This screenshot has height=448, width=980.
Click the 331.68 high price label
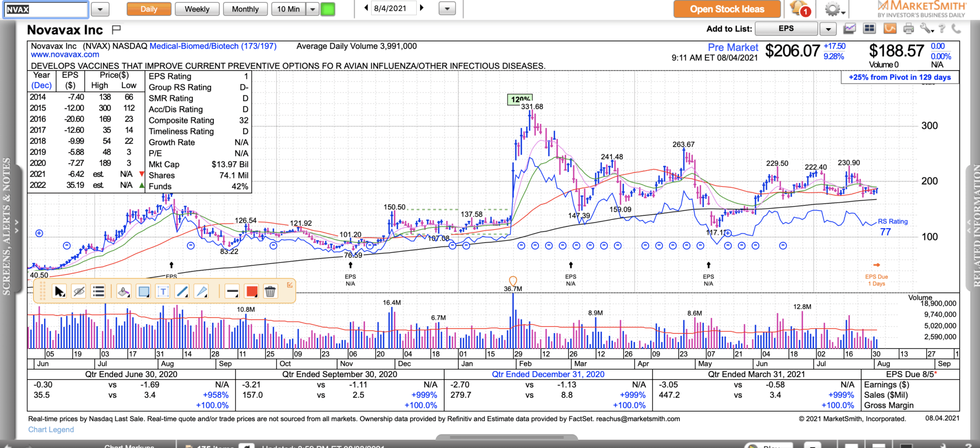click(x=532, y=107)
